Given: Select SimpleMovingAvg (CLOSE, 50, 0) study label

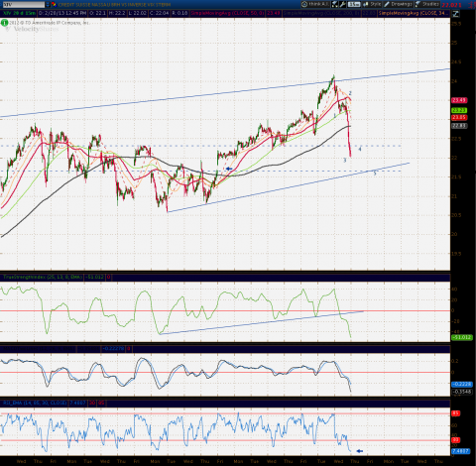Looking at the screenshot, I should click(227, 13).
